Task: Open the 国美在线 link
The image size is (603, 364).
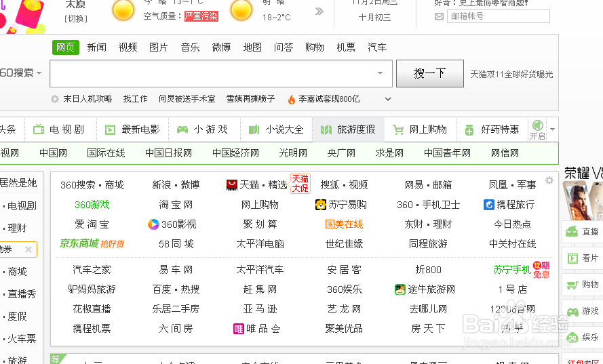Action: coord(344,224)
